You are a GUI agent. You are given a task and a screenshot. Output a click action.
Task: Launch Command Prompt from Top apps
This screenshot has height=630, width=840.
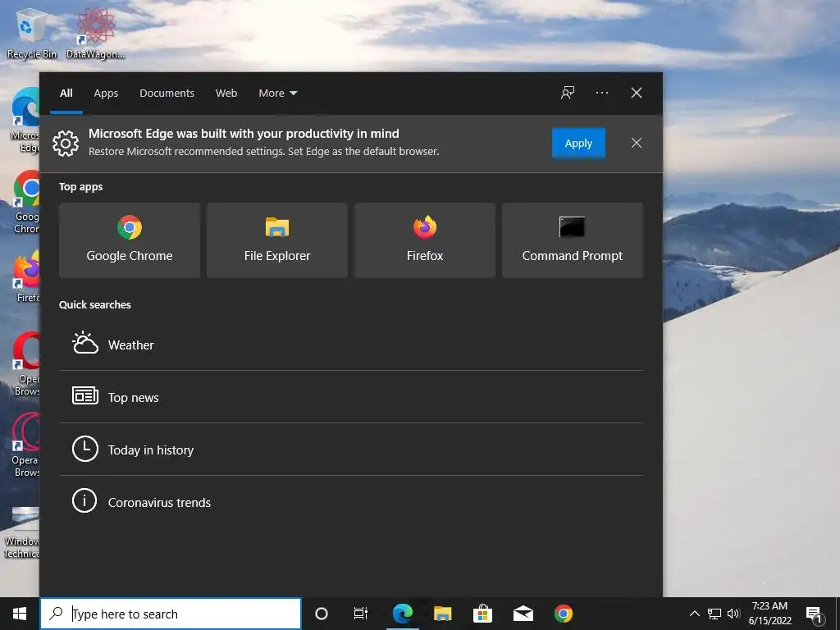tap(572, 240)
